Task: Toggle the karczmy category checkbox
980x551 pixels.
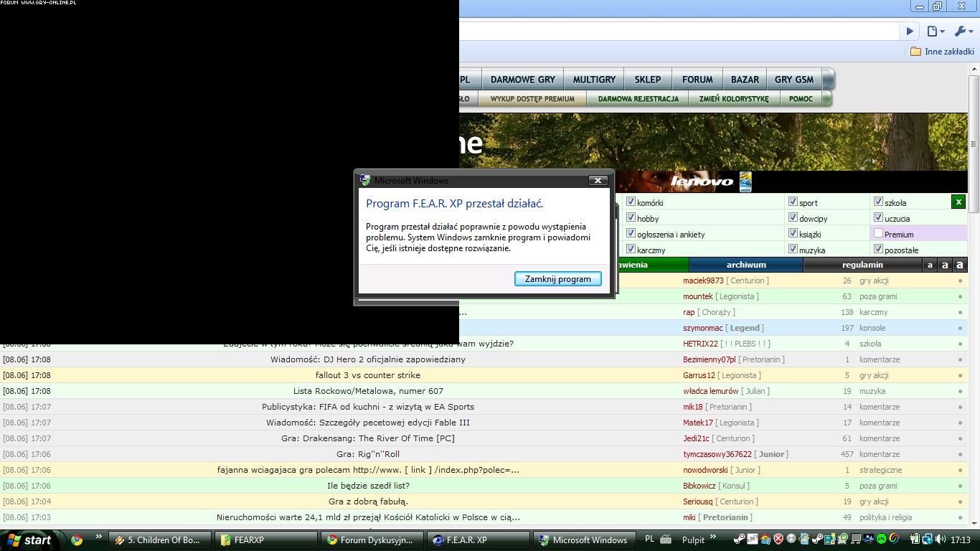Action: [631, 249]
